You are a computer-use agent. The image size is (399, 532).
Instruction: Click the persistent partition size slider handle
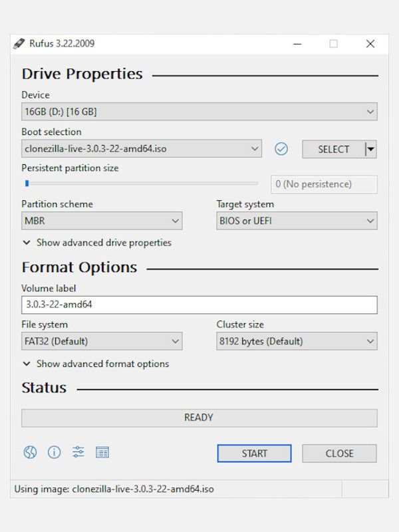[27, 184]
